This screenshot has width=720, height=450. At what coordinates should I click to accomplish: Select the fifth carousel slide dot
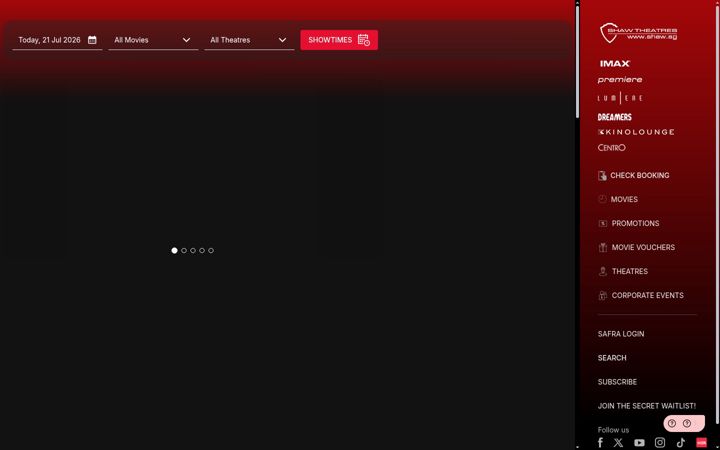[211, 250]
